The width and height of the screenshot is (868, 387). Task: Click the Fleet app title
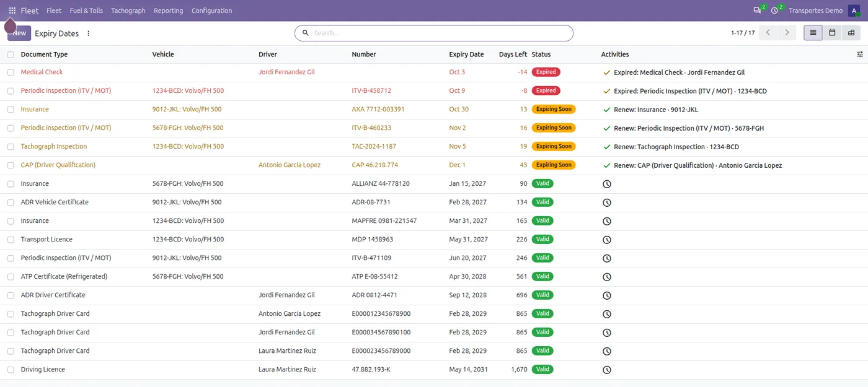click(29, 11)
